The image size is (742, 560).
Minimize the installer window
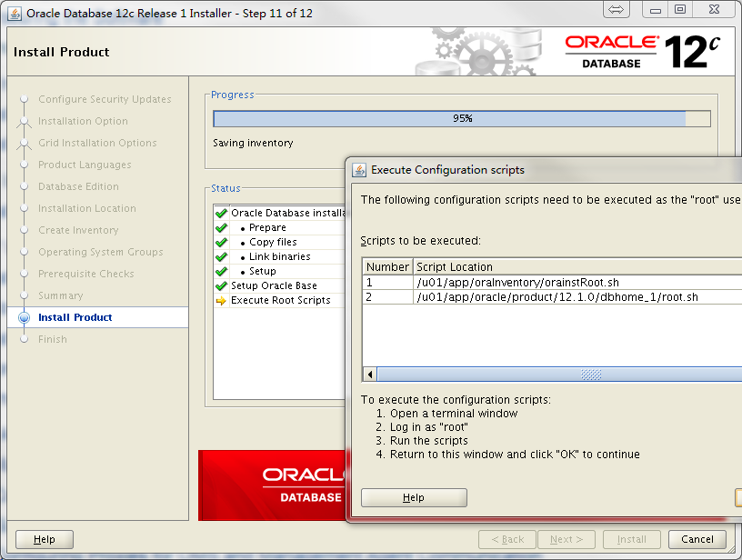click(x=656, y=10)
